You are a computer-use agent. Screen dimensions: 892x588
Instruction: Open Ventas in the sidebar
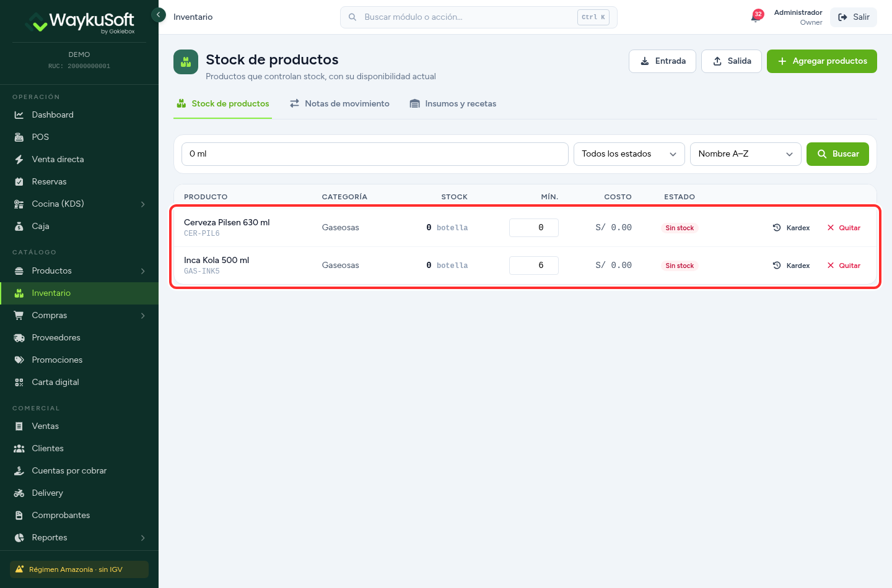point(79,426)
